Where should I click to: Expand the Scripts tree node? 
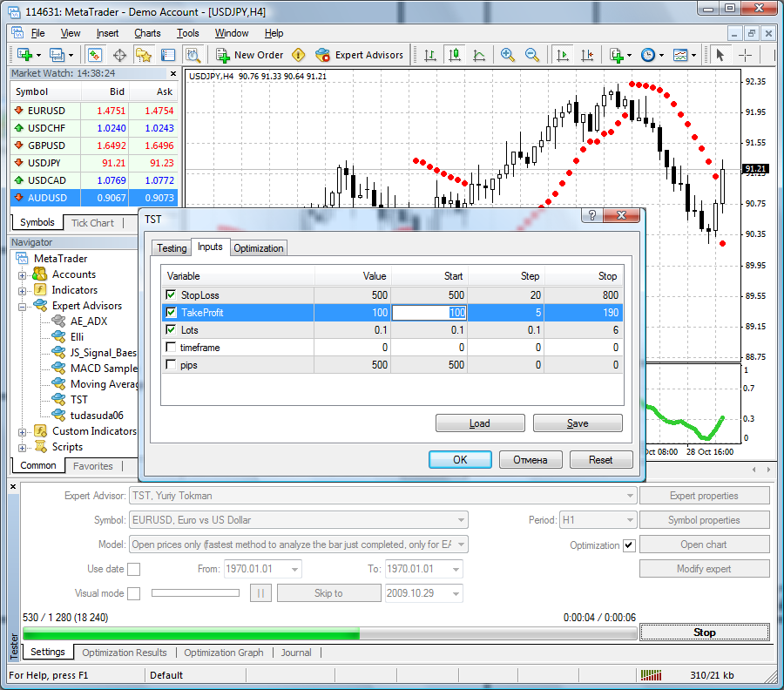[x=22, y=448]
